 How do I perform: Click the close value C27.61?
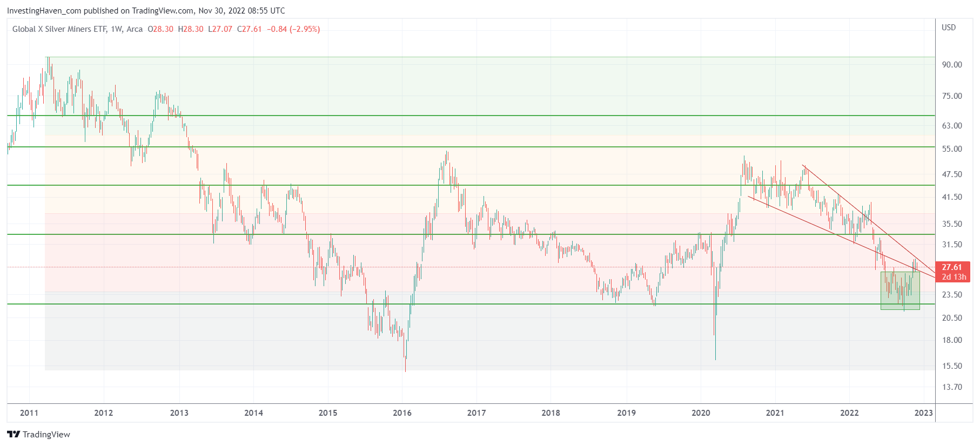[250, 29]
